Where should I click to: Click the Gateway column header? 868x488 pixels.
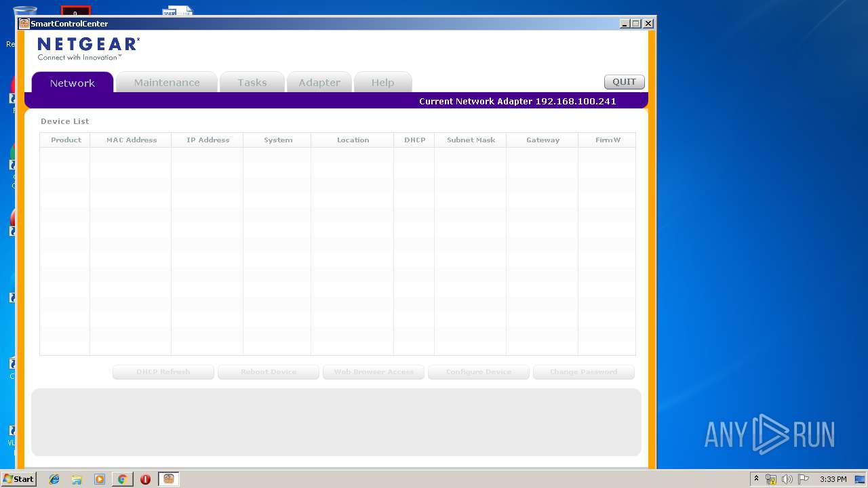[542, 140]
